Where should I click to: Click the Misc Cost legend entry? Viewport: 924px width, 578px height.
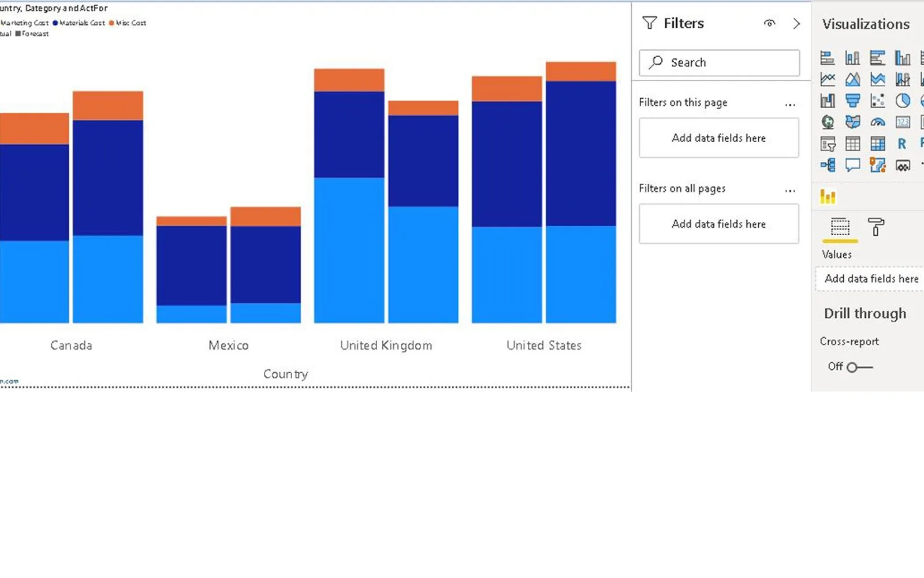point(128,23)
